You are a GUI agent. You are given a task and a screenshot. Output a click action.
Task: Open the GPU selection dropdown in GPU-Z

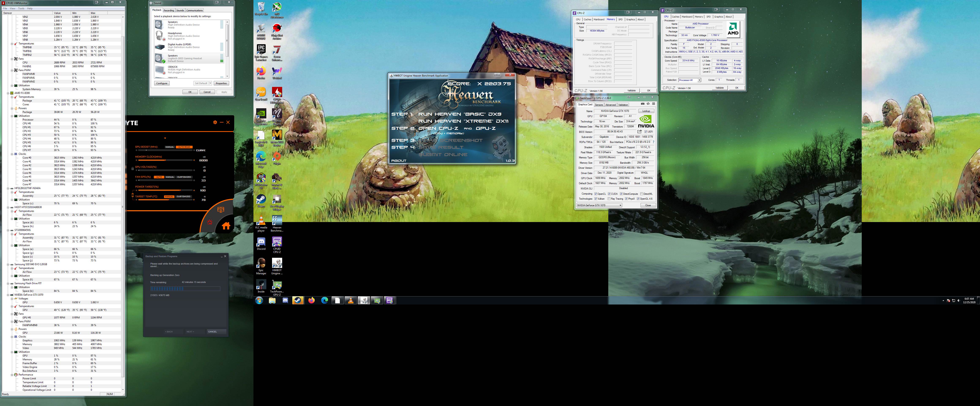[x=599, y=205]
